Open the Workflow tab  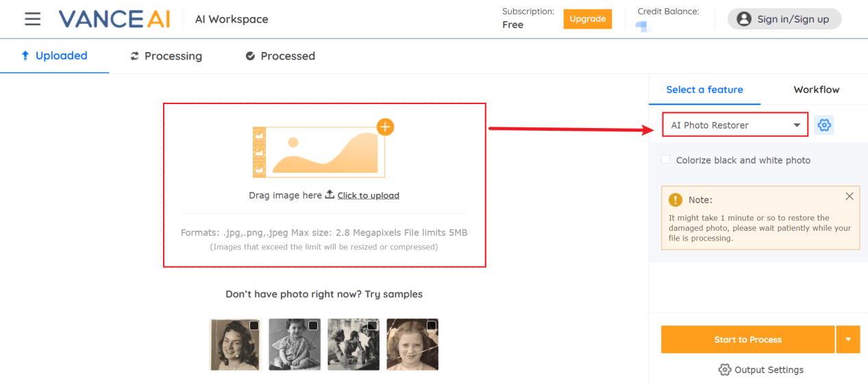tap(817, 90)
